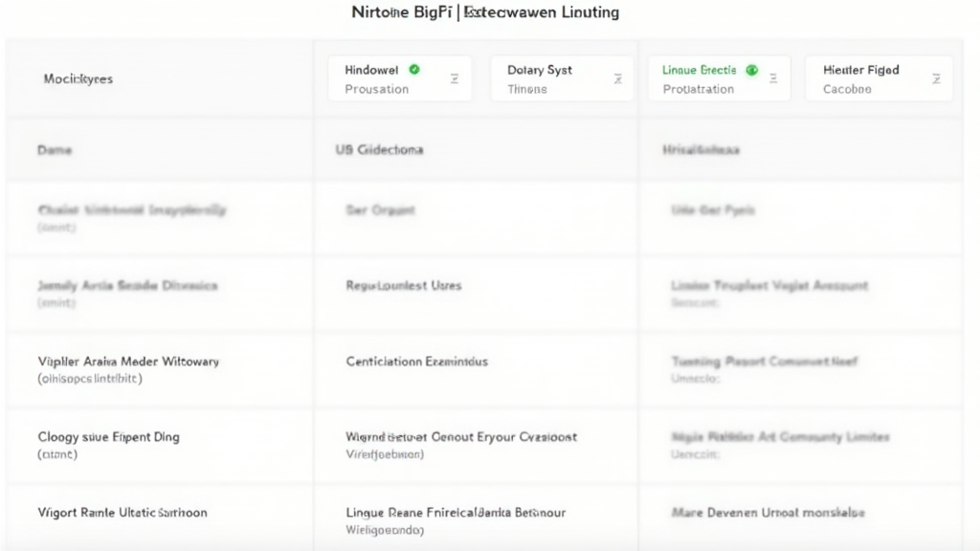Select the Ser Orgunt cell in the first row
Image resolution: width=980 pixels, height=551 pixels.
pyautogui.click(x=380, y=209)
